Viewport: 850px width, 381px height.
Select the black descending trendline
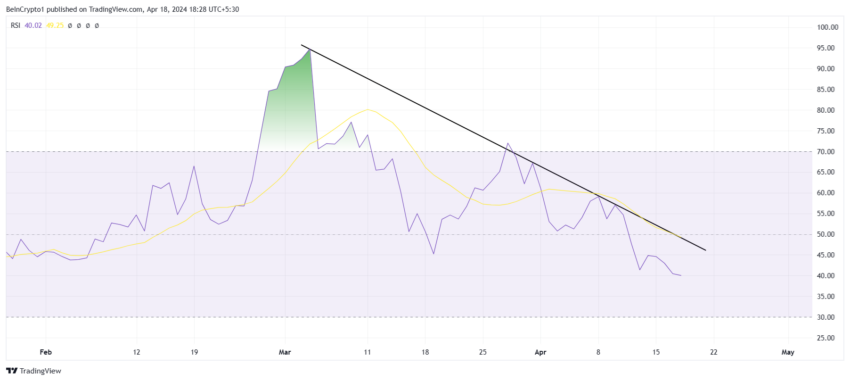503,147
